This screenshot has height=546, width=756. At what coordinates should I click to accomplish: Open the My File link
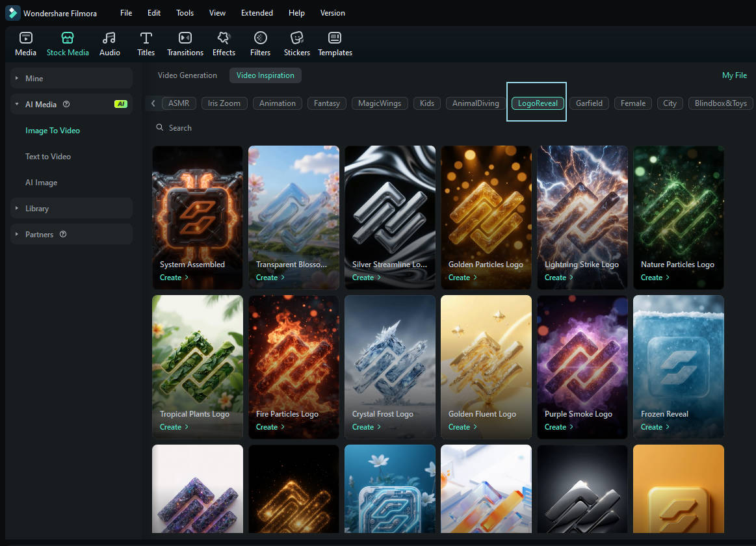click(735, 75)
